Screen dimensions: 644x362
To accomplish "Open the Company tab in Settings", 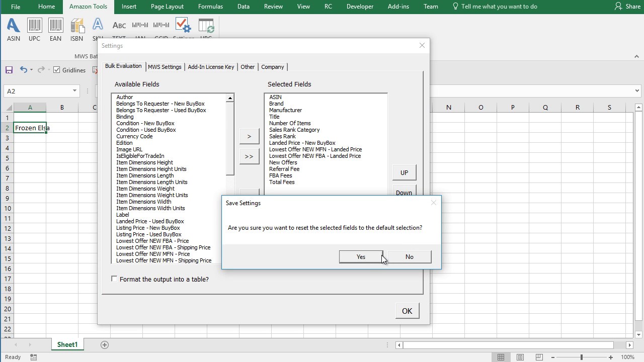I will (273, 67).
